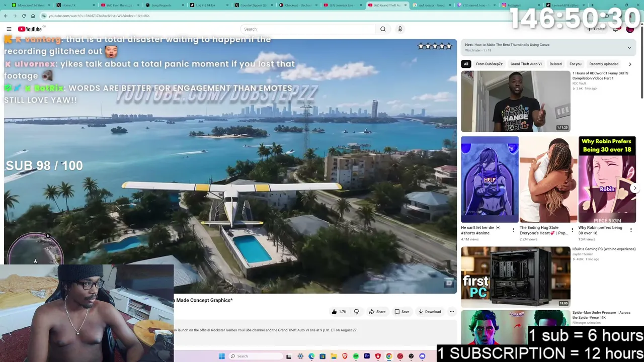Viewport: 644px width, 362px height.
Task: Launch Spotify from the taskbar
Action: pos(356,356)
